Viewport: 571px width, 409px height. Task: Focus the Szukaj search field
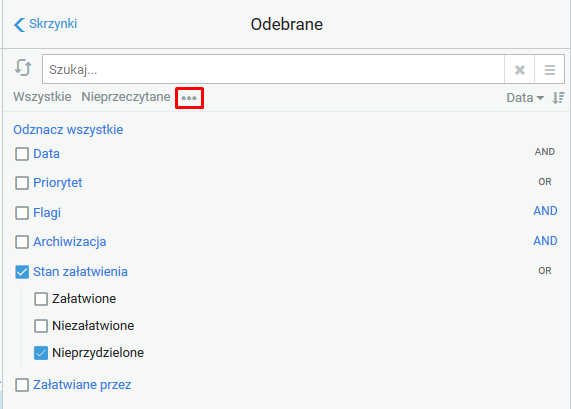point(273,70)
